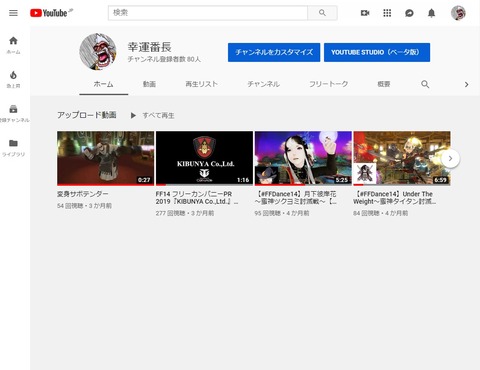Advance the video carousel with the arrow
Viewport: 480px width, 370px height.
[x=450, y=159]
